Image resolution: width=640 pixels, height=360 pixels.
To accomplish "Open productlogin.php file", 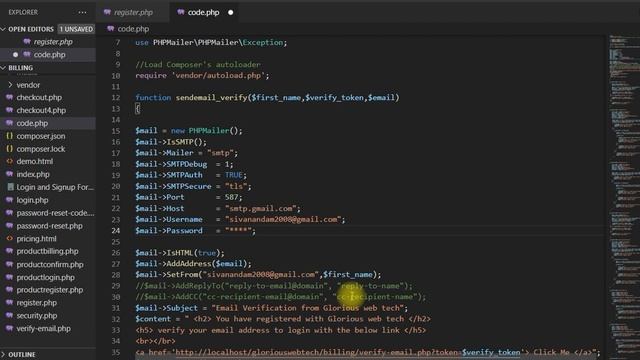I will pyautogui.click(x=45, y=277).
